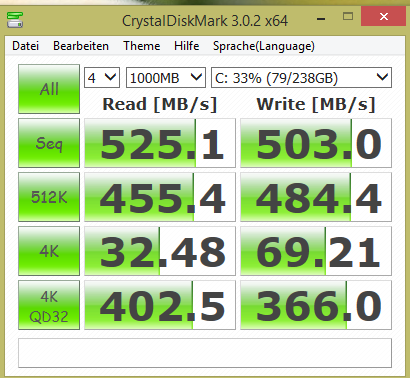Minimize the CrystalDiskMark window
This screenshot has height=378, width=410.
click(x=321, y=19)
